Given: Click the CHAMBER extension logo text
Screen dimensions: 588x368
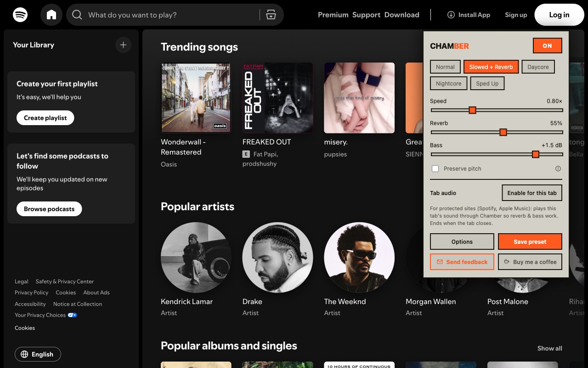Looking at the screenshot, I should [x=449, y=46].
